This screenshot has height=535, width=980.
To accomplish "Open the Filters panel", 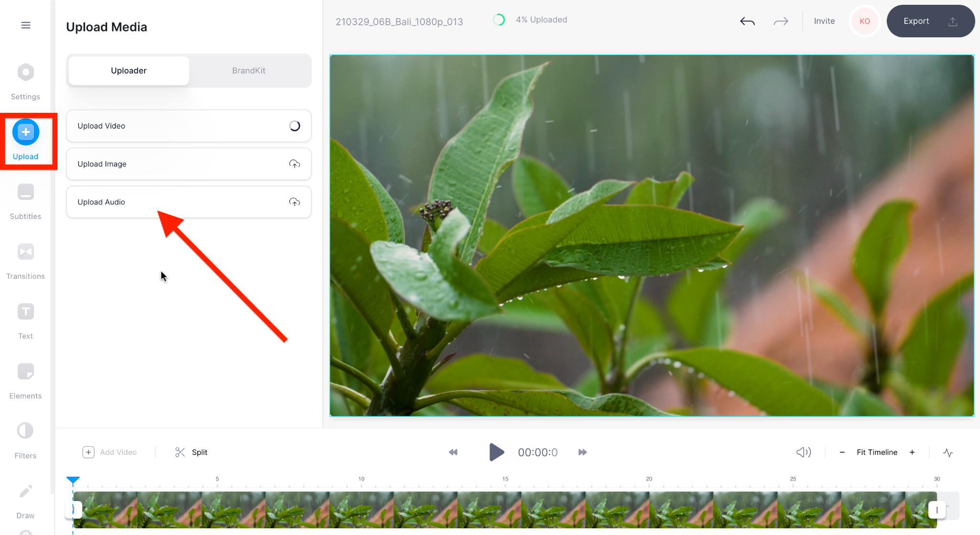I will (26, 441).
